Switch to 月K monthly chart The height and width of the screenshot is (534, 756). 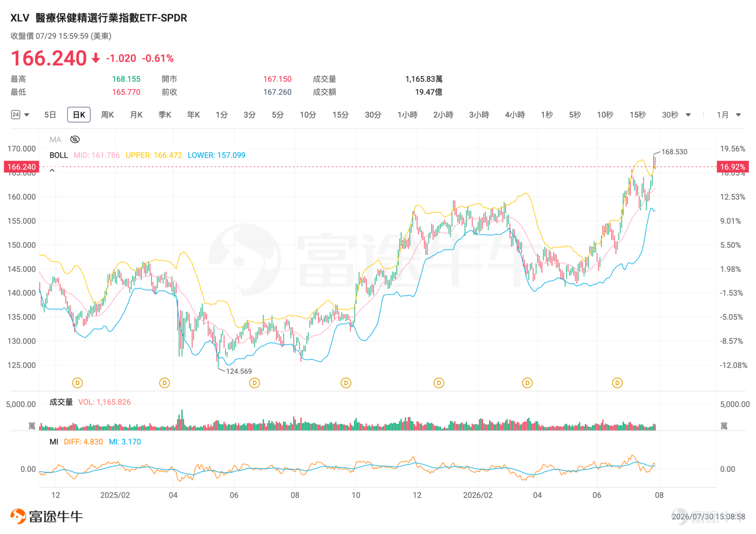[137, 115]
